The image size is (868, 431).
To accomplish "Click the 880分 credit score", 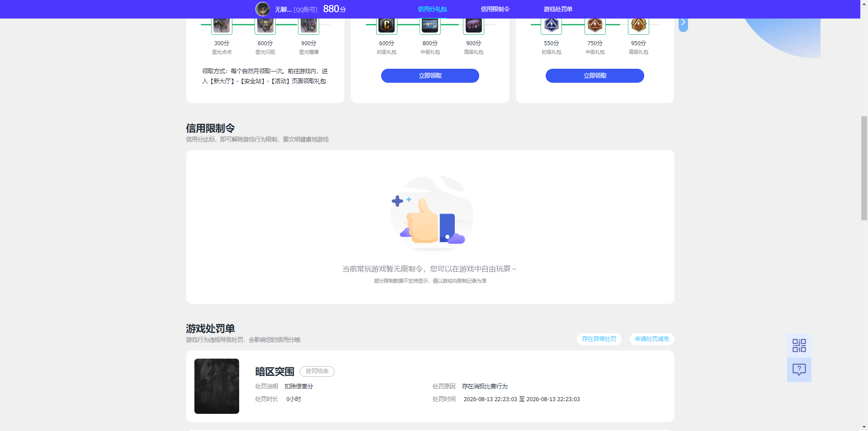I will 335,9.
